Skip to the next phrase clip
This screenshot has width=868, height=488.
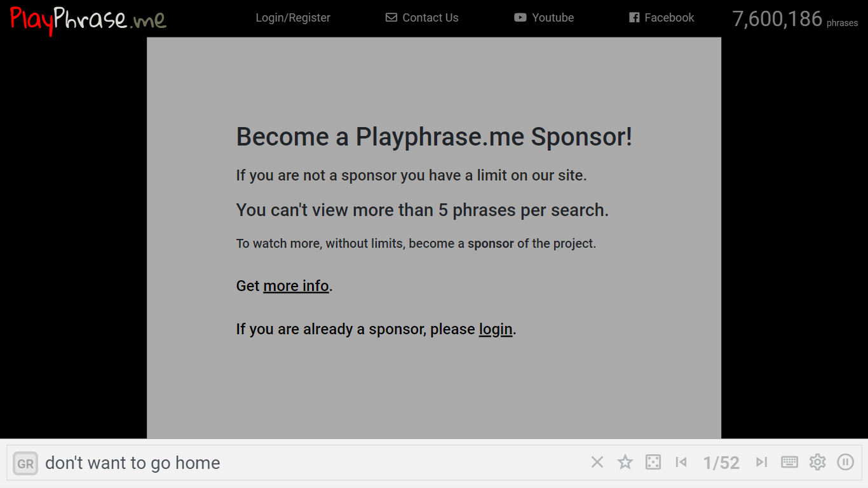(x=761, y=463)
